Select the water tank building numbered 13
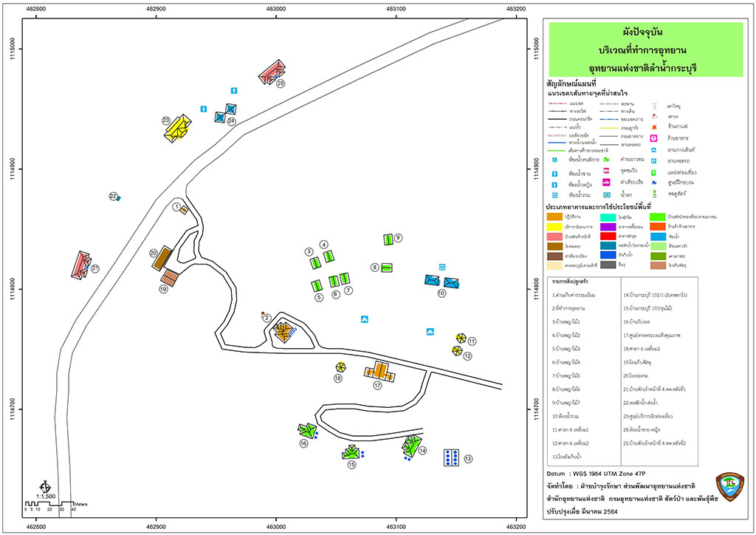The height and width of the screenshot is (535, 756). coord(451,457)
